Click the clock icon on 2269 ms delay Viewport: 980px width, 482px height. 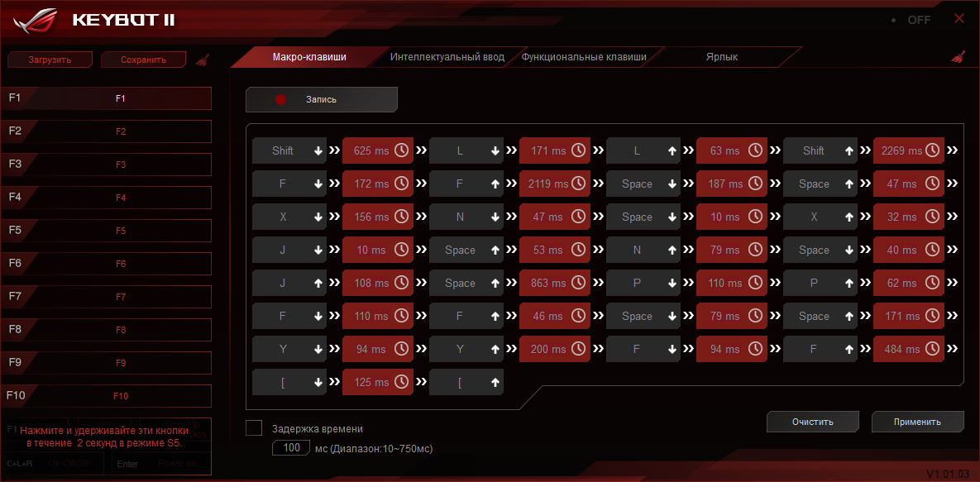pyautogui.click(x=932, y=150)
